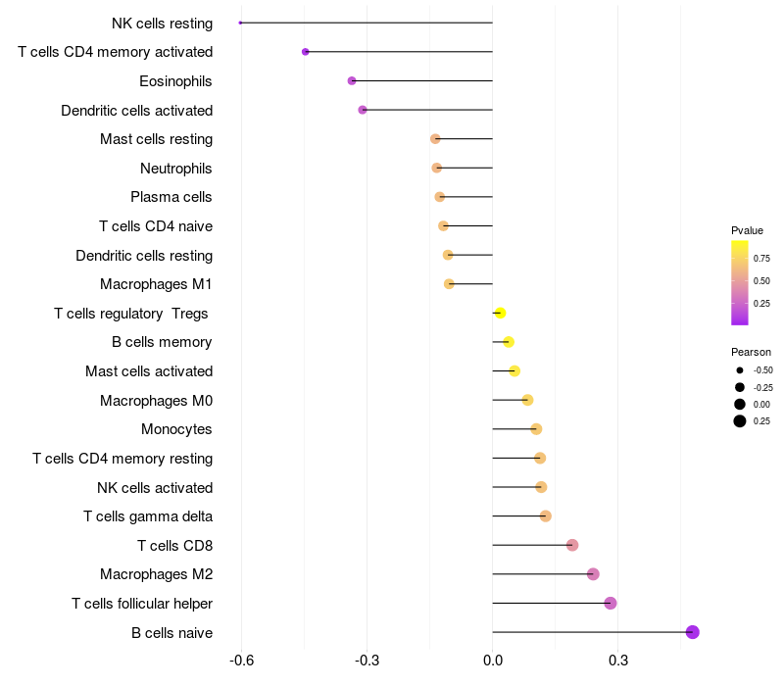The width and height of the screenshot is (784, 686).
Task: Click the Pvalue color gradient bar
Action: 740,283
